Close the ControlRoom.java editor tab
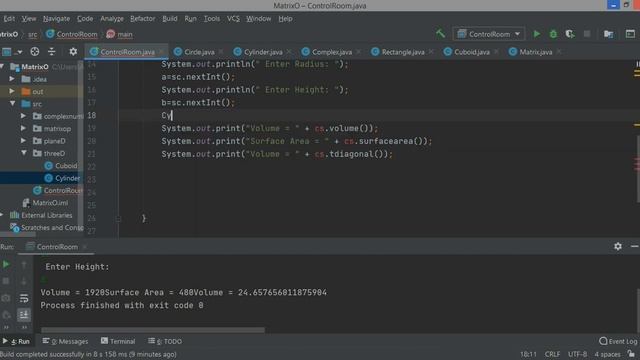This screenshot has height=360, width=640. tap(162, 52)
